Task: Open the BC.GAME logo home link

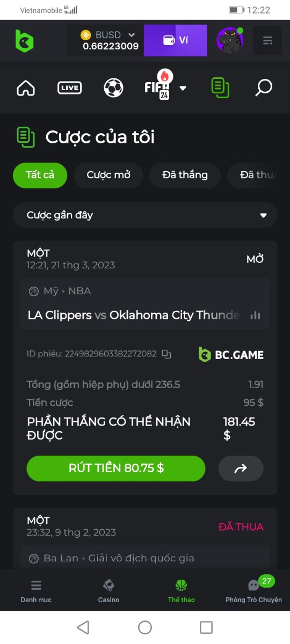Action: tap(24, 41)
